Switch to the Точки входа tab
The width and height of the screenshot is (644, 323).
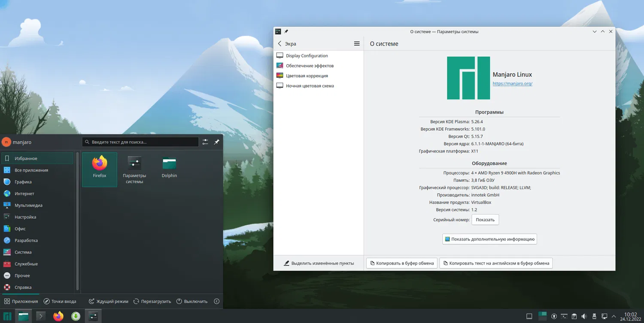60,302
